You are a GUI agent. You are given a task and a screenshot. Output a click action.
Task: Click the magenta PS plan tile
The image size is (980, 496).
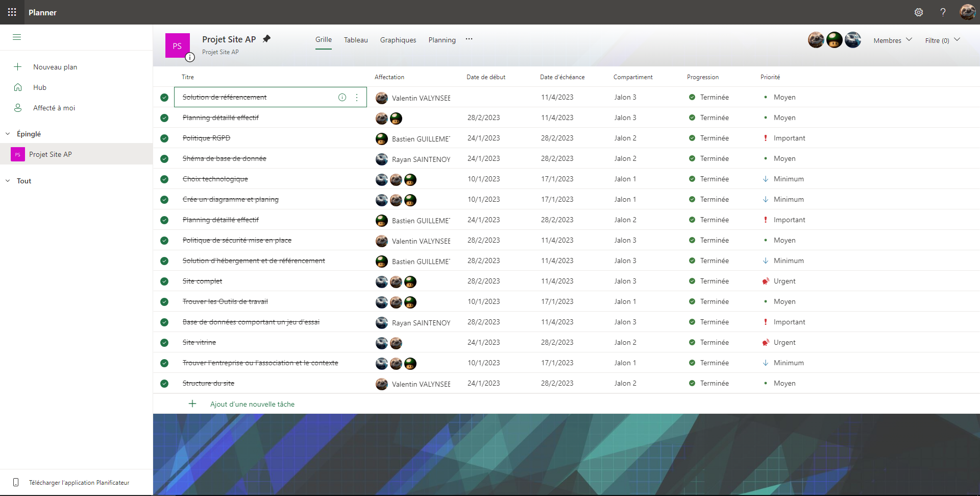177,45
